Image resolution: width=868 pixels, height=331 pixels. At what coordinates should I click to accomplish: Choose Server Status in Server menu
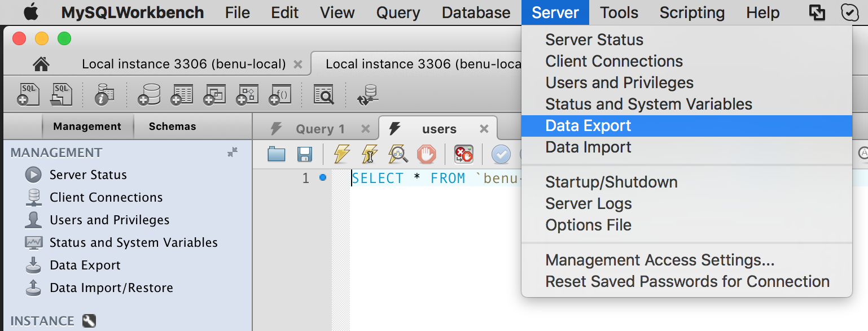point(686,40)
